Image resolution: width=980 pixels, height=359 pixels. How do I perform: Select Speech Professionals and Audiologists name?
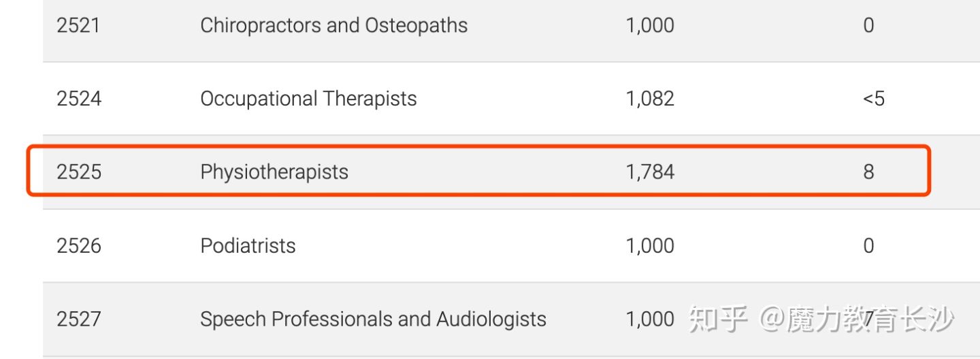pos(373,319)
